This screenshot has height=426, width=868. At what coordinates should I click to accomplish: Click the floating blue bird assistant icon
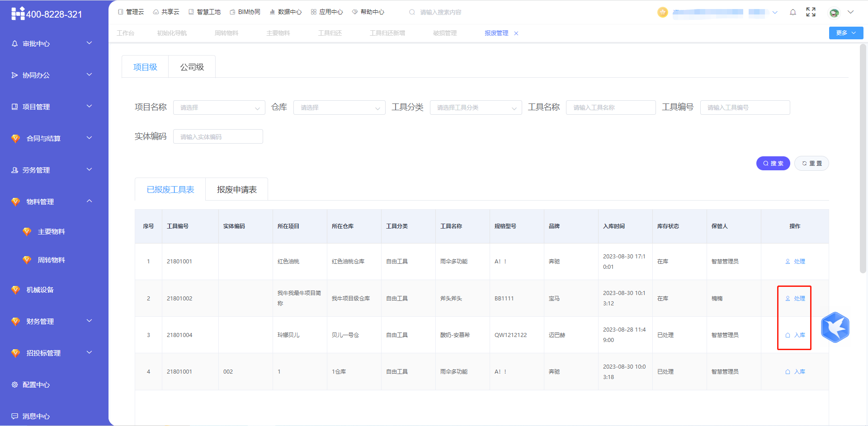[x=835, y=327]
